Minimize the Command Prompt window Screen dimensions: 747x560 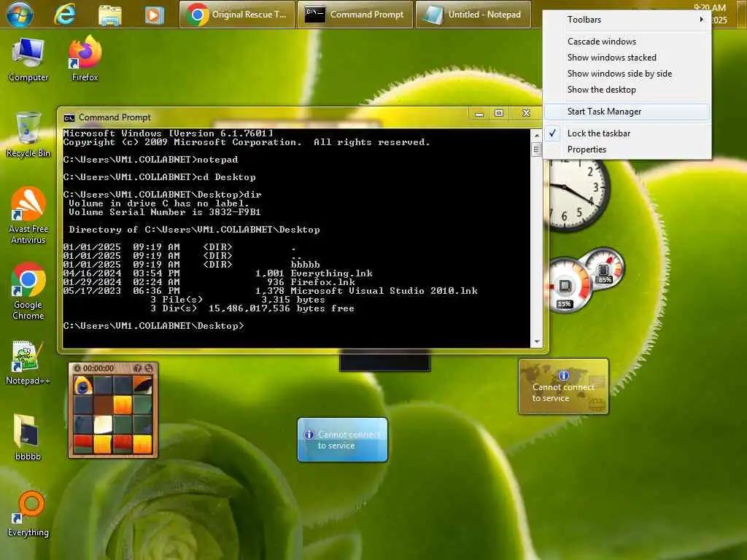(x=479, y=113)
